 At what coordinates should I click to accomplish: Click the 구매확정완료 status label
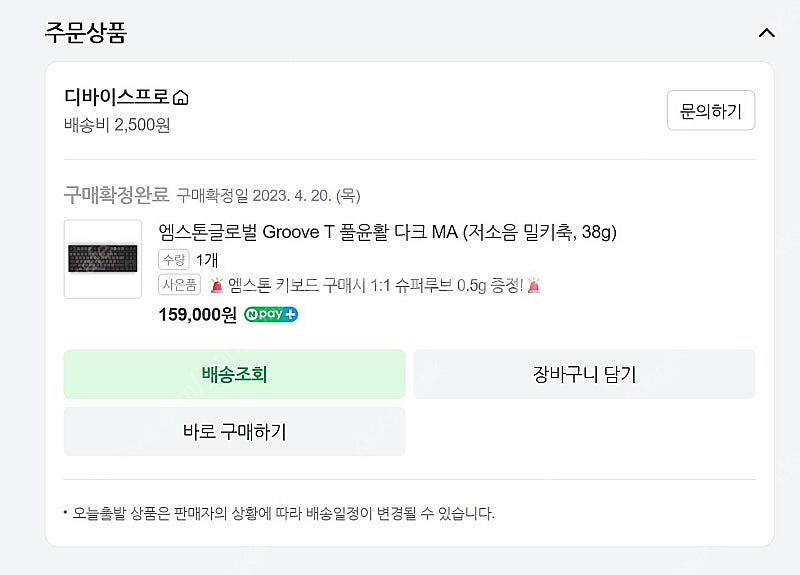(x=116, y=193)
